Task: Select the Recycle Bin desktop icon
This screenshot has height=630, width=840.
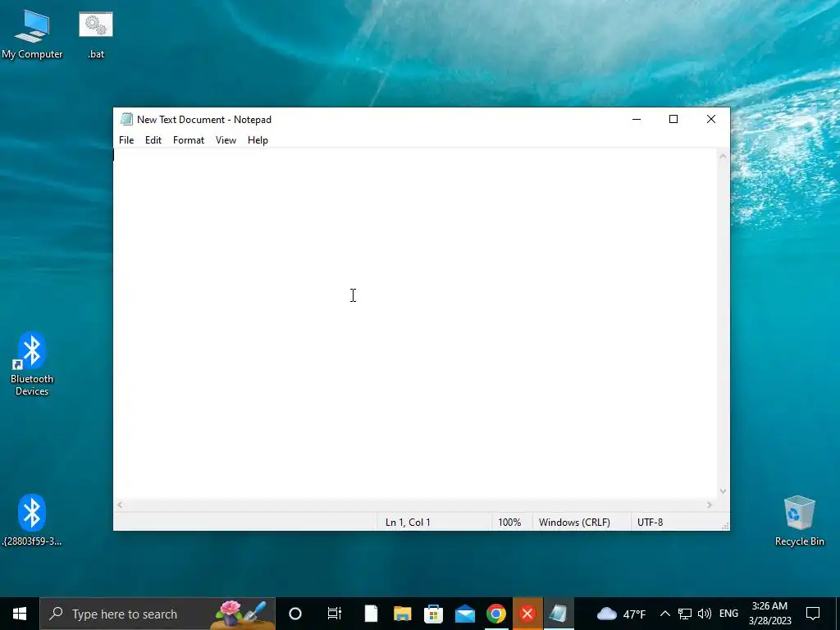Action: [x=799, y=521]
